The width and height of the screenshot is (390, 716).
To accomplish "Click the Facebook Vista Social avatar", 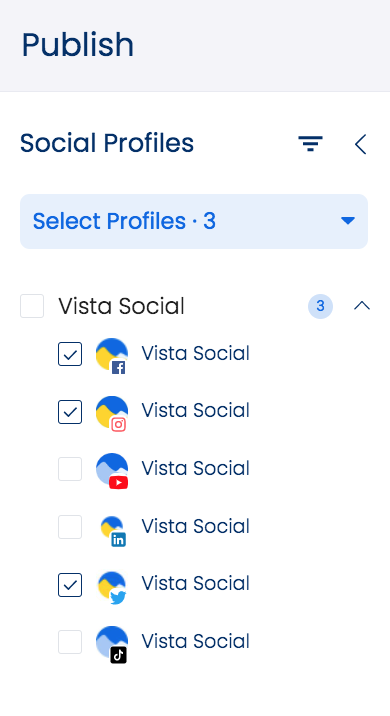I will [x=112, y=355].
